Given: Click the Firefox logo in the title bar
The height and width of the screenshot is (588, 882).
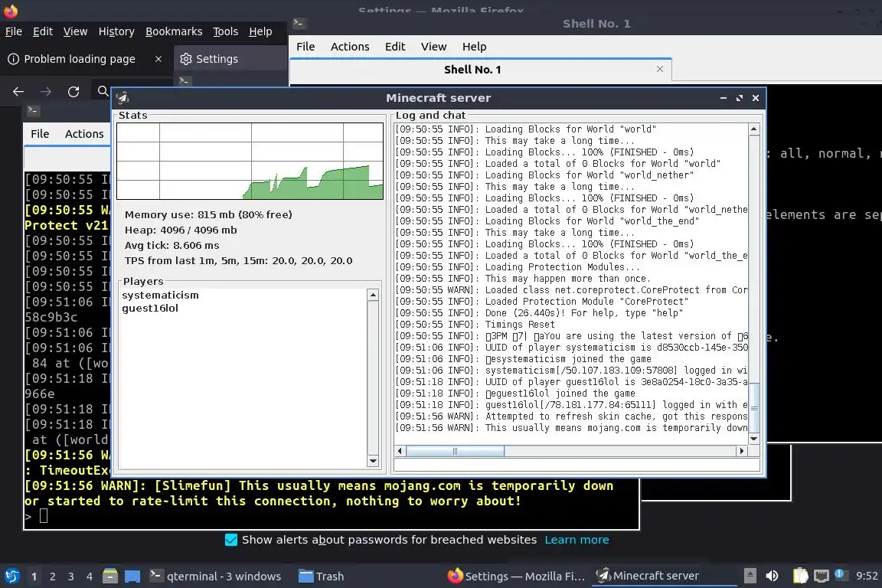Looking at the screenshot, I should pos(11,11).
